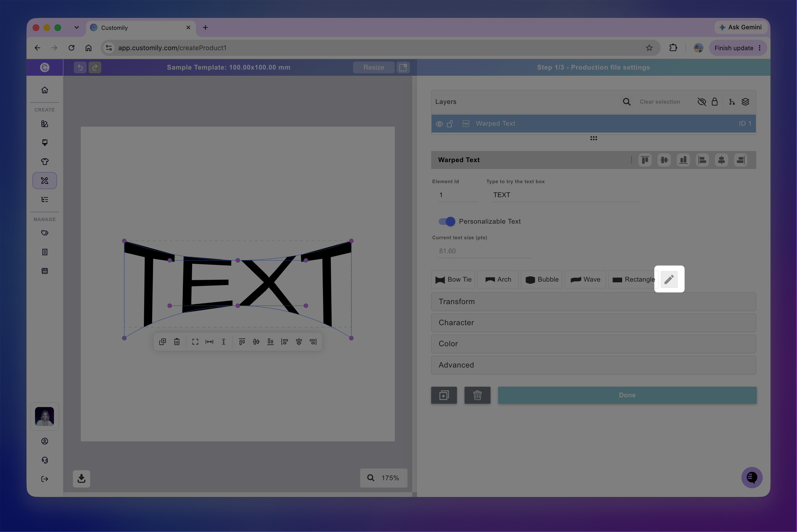Open the chat support bubble
This screenshot has width=797, height=532.
[x=752, y=478]
